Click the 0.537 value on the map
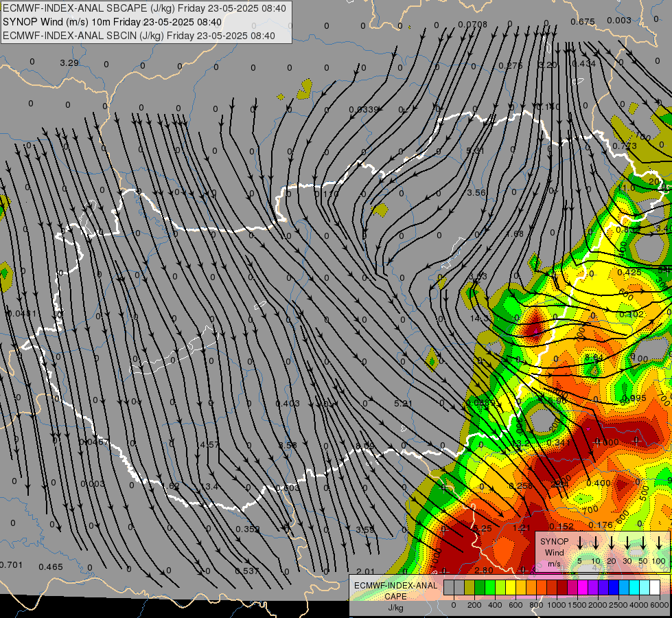The width and height of the screenshot is (672, 618). pyautogui.click(x=247, y=571)
